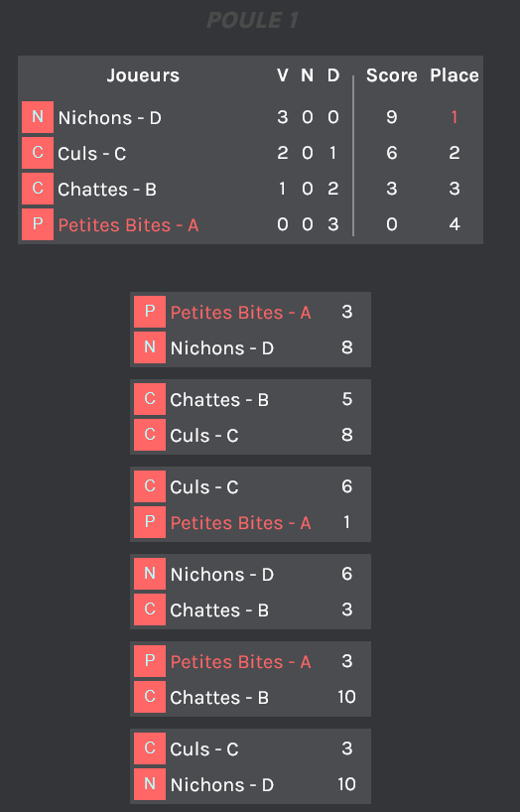This screenshot has width=520, height=812.
Task: Click the C avatar beside Chattes - B in standings
Action: pos(38,189)
